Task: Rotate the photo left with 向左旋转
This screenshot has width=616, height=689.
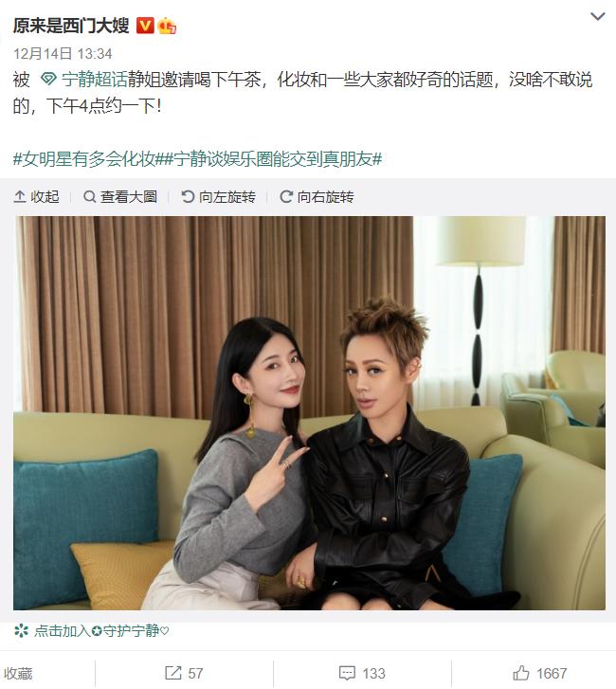Action: pyautogui.click(x=218, y=196)
